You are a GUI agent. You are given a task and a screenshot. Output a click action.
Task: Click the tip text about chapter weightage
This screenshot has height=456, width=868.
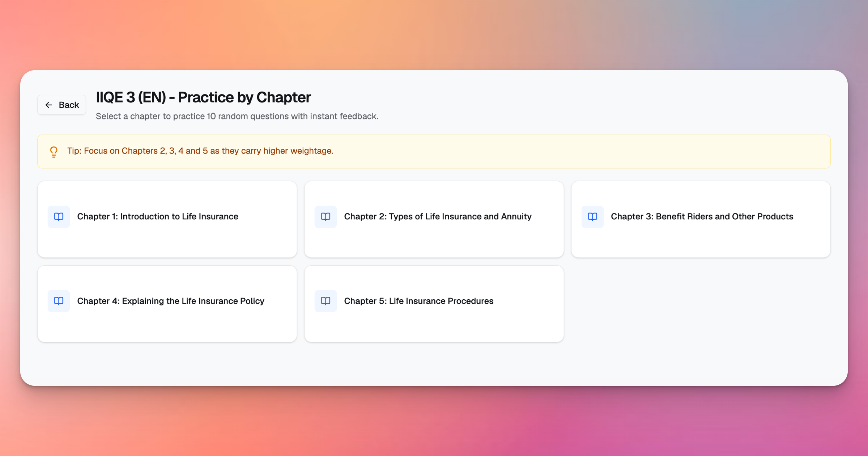pos(200,151)
